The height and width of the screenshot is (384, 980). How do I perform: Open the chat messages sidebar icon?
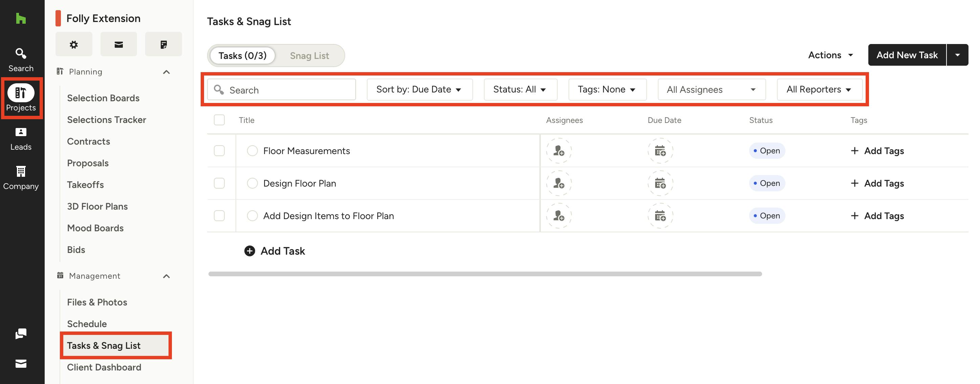[x=21, y=334]
